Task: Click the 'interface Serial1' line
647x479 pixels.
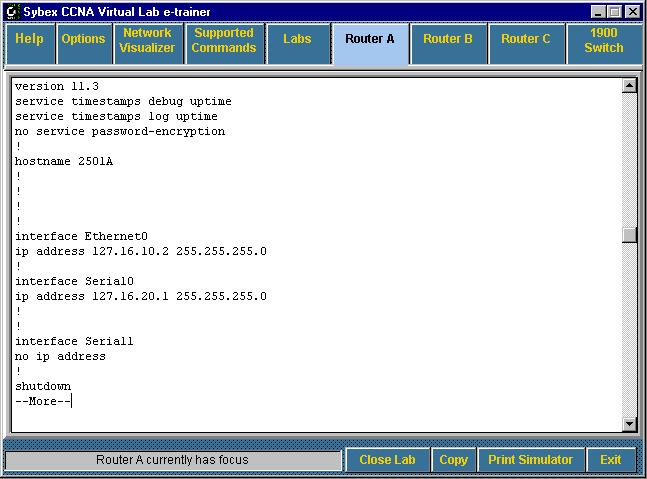Action: coord(74,341)
